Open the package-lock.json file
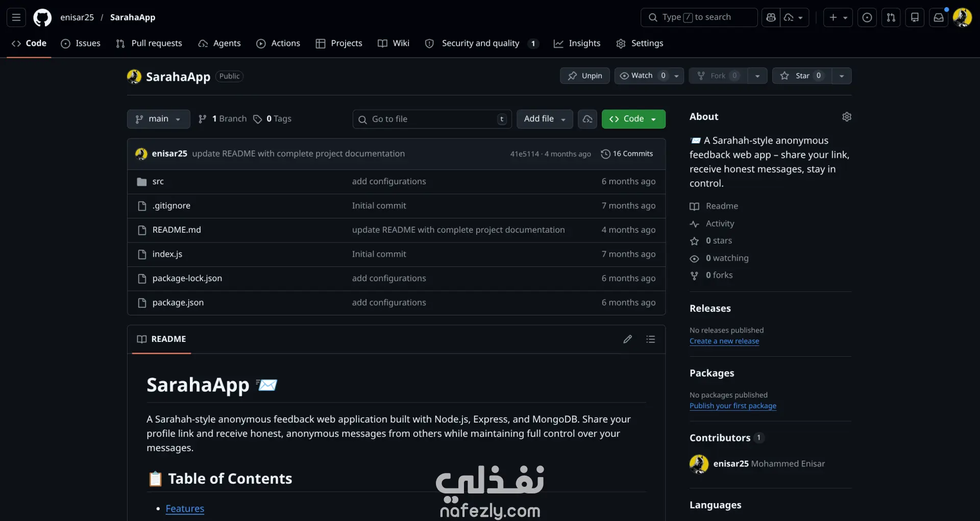This screenshot has width=980, height=521. coord(187,279)
